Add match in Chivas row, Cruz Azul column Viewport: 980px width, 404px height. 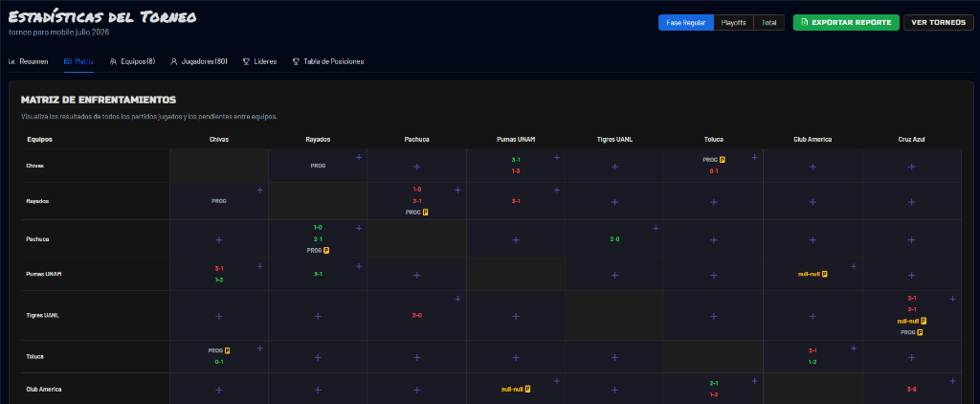pyautogui.click(x=911, y=167)
